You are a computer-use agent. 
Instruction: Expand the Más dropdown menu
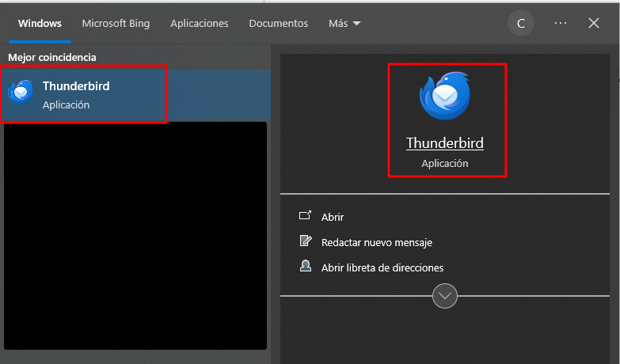344,24
